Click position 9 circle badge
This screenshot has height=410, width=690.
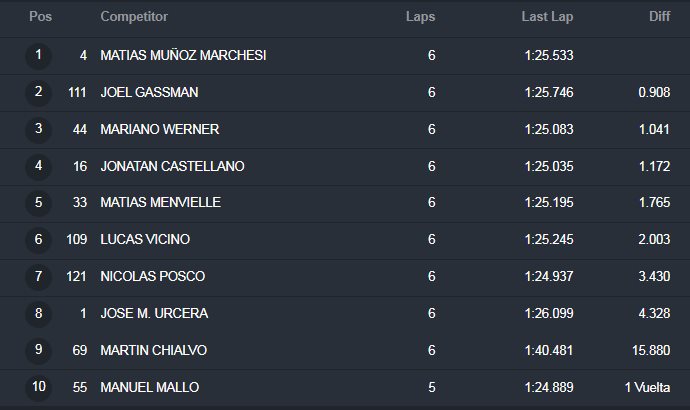(x=39, y=351)
